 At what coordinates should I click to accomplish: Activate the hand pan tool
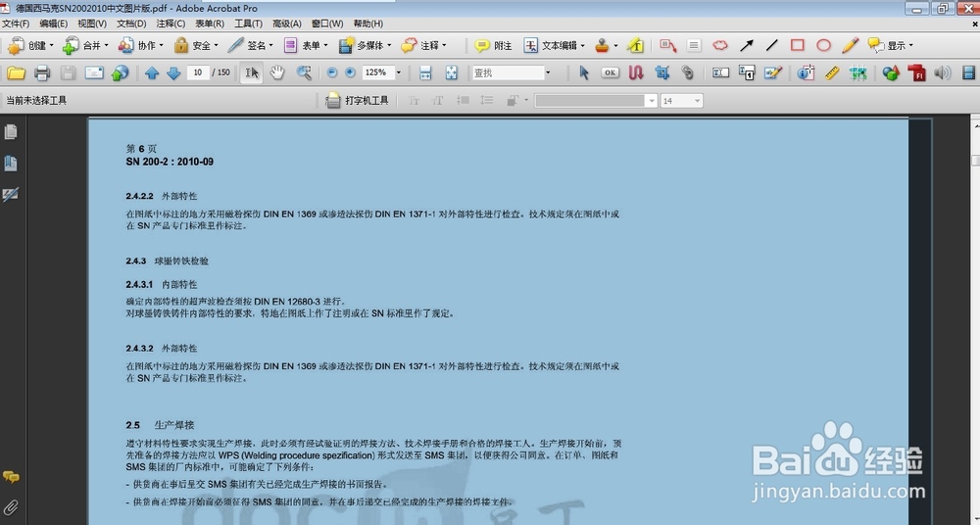tap(277, 73)
